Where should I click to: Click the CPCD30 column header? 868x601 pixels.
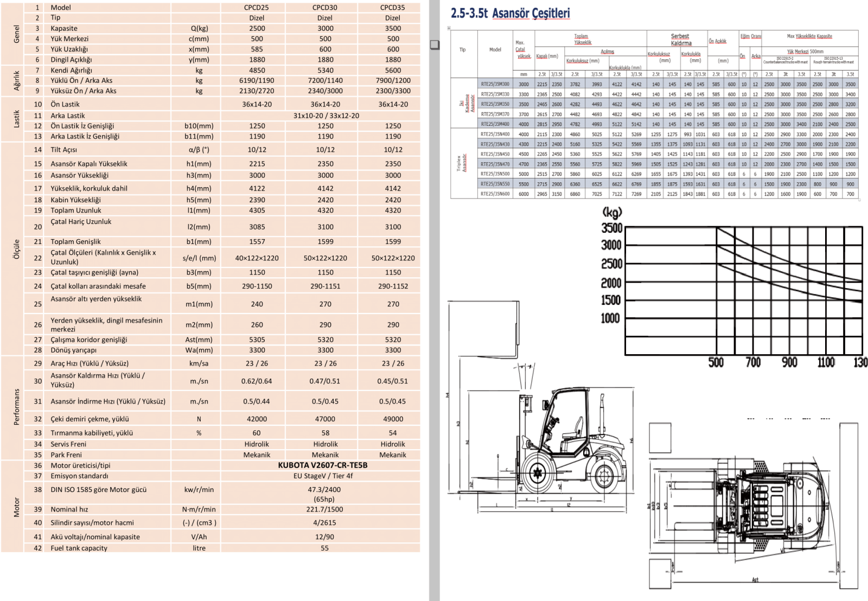coord(324,8)
